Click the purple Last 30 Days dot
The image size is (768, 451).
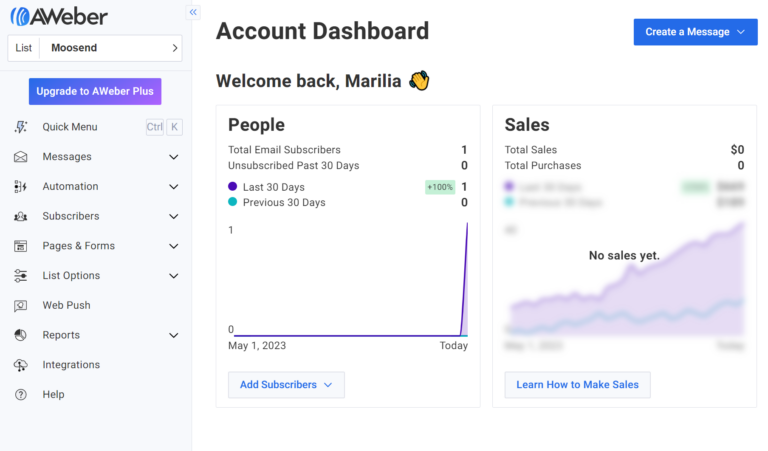[x=233, y=187]
